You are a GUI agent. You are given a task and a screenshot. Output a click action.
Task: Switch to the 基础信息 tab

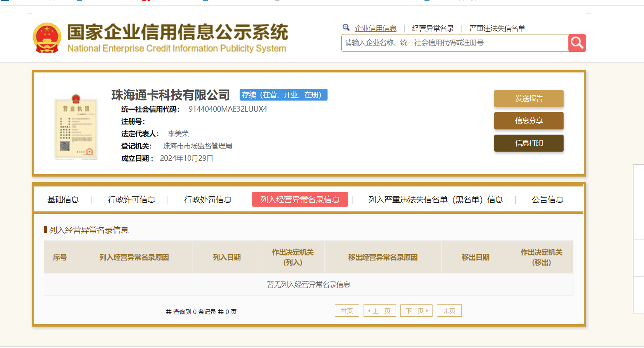(x=63, y=200)
